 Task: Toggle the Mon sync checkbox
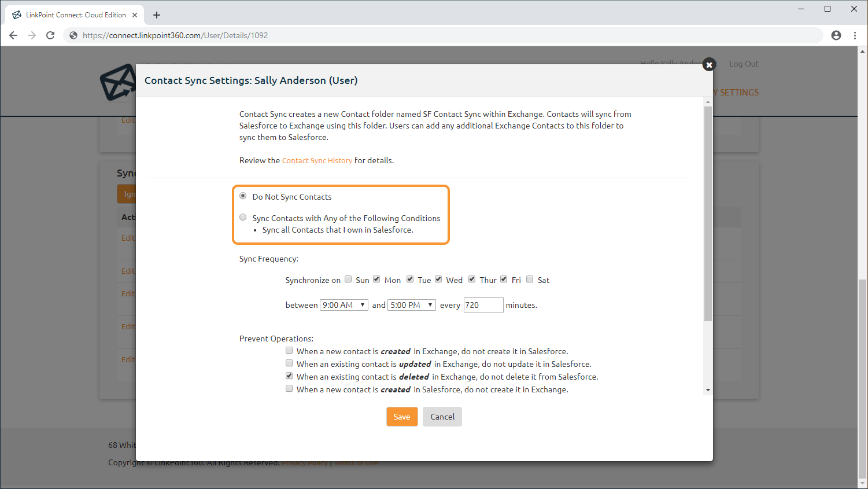376,279
